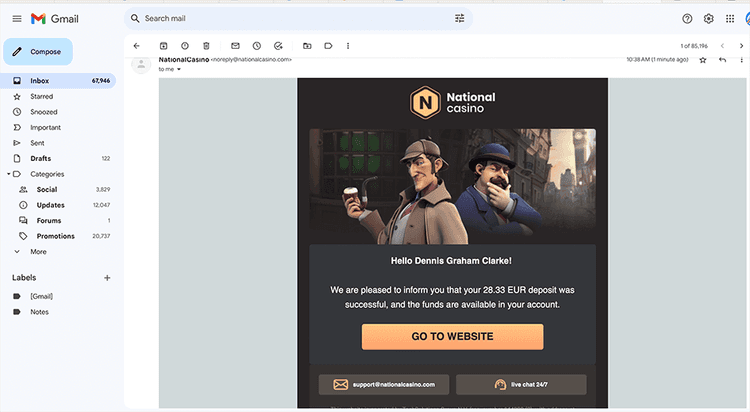Expand recipient details next to 'to me'
This screenshot has width=750, height=412.
pyautogui.click(x=179, y=69)
